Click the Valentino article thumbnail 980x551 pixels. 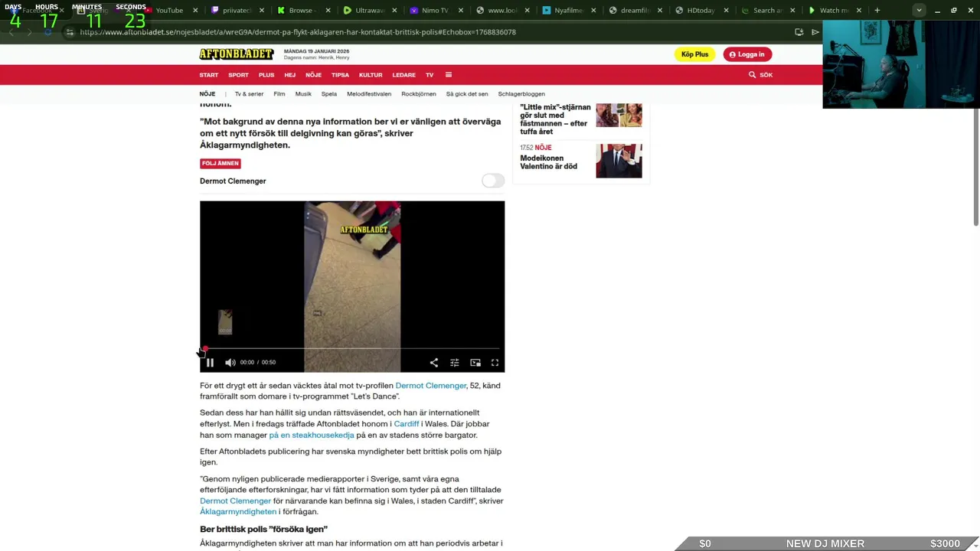[x=619, y=161]
